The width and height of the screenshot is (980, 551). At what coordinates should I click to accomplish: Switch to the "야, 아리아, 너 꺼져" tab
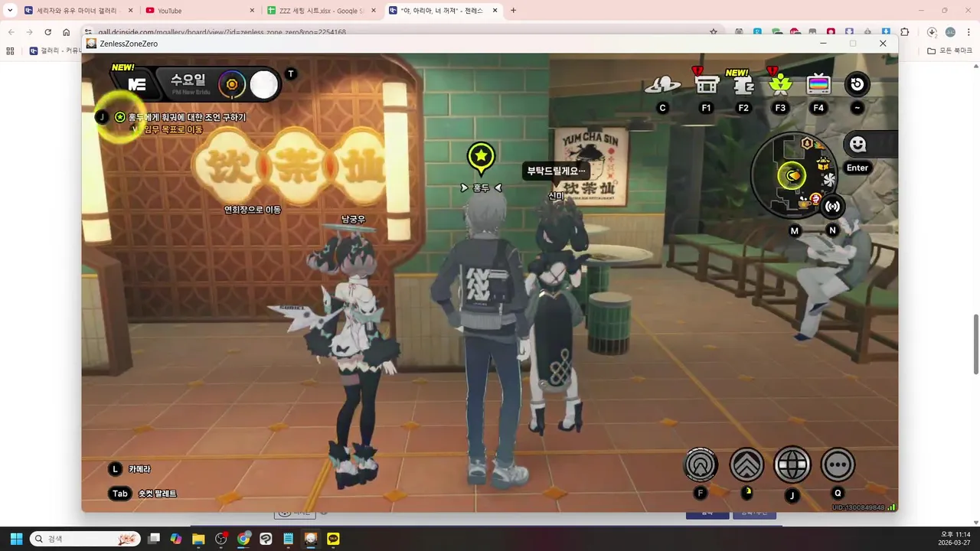[x=443, y=11]
